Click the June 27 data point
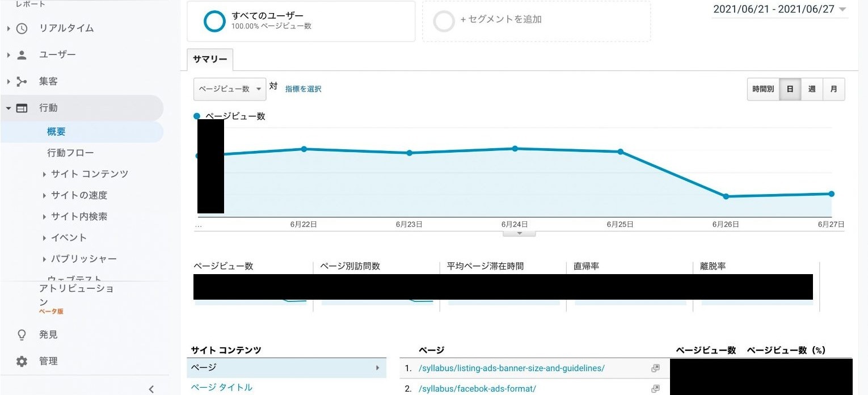Screen dimensions: 868x395 [832, 194]
